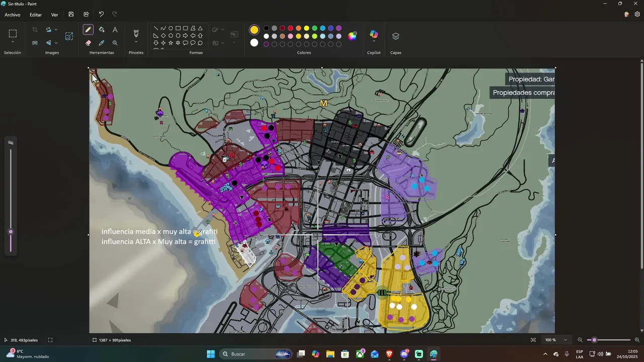Open the Ver menu
The height and width of the screenshot is (362, 644).
[x=54, y=15]
